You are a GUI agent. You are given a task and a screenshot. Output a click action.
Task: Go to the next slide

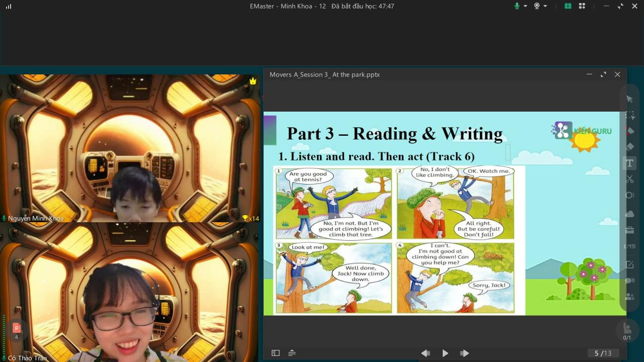pos(464,353)
